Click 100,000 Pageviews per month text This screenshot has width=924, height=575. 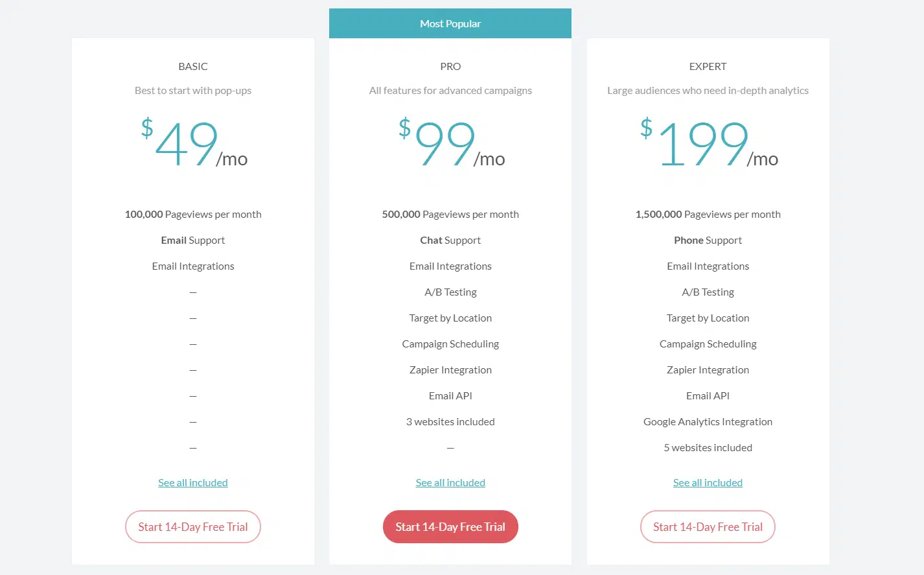(193, 215)
